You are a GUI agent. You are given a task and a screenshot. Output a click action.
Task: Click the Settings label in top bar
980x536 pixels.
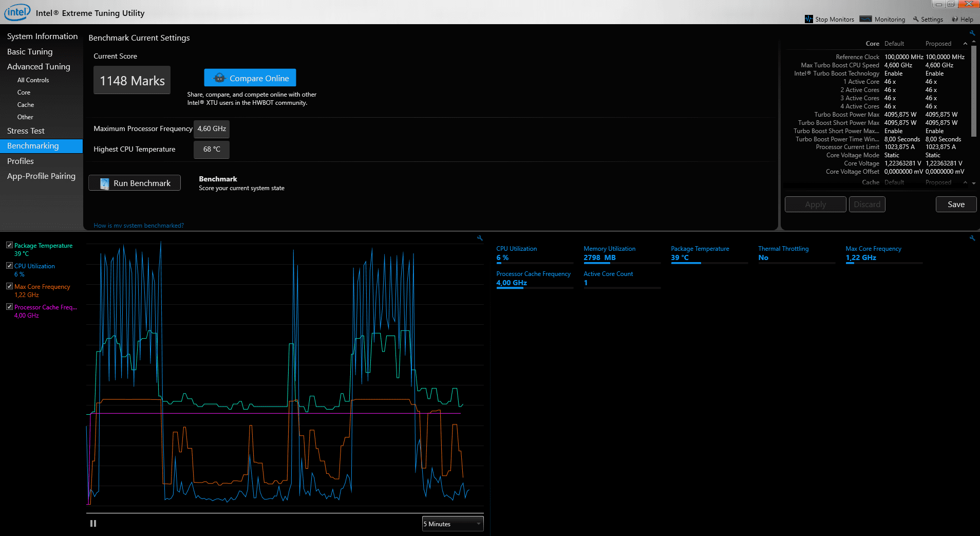click(932, 20)
